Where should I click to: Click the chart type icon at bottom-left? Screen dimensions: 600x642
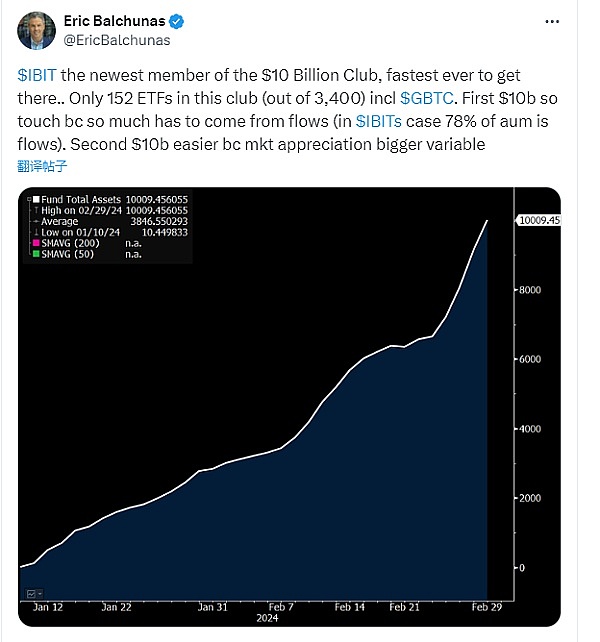click(x=30, y=594)
